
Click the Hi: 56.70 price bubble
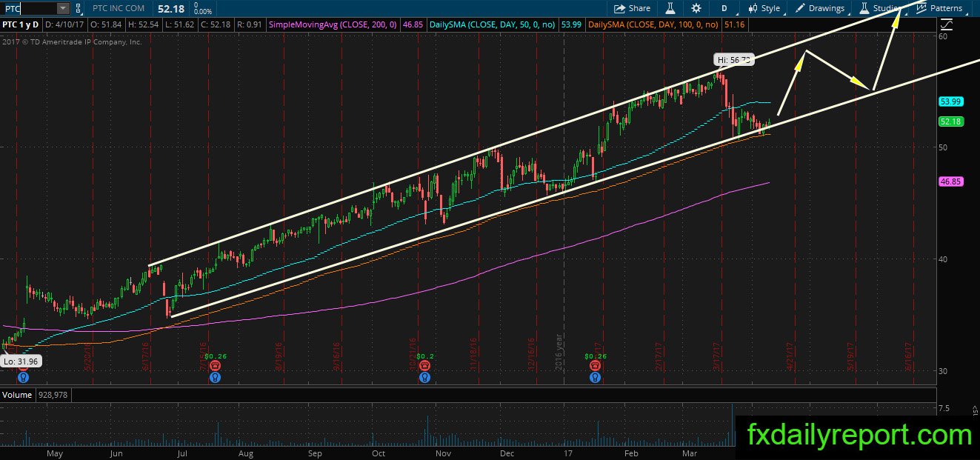coord(735,59)
